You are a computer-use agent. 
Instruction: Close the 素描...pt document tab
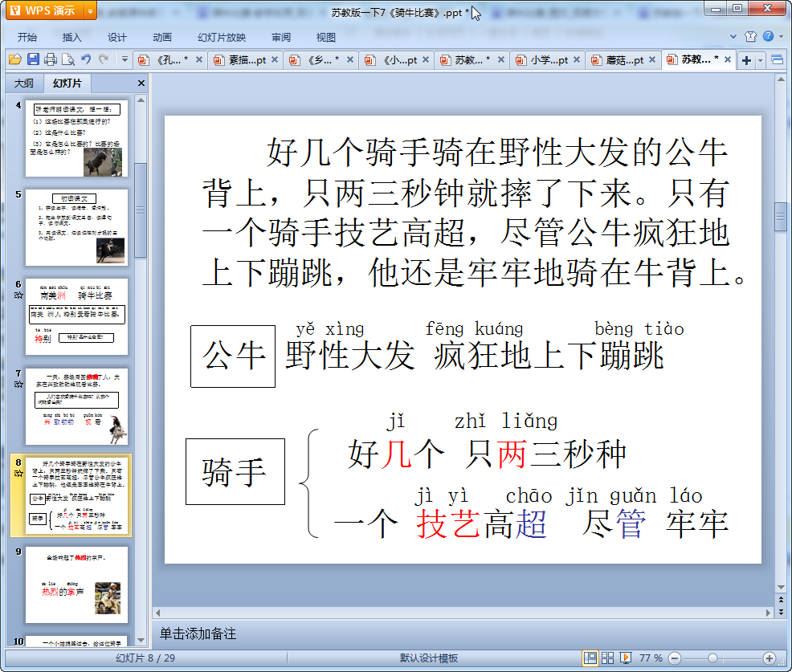click(275, 59)
